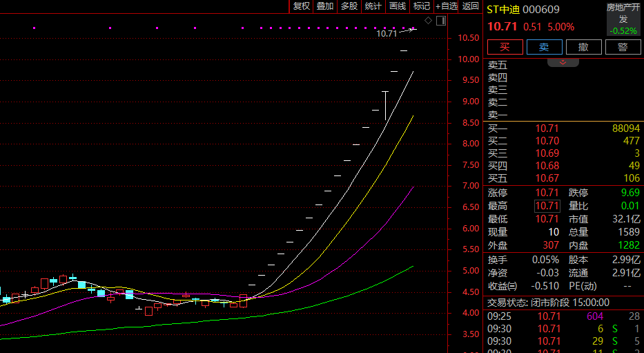Click the 返回 back button
This screenshot has width=644, height=353.
coord(470,6)
